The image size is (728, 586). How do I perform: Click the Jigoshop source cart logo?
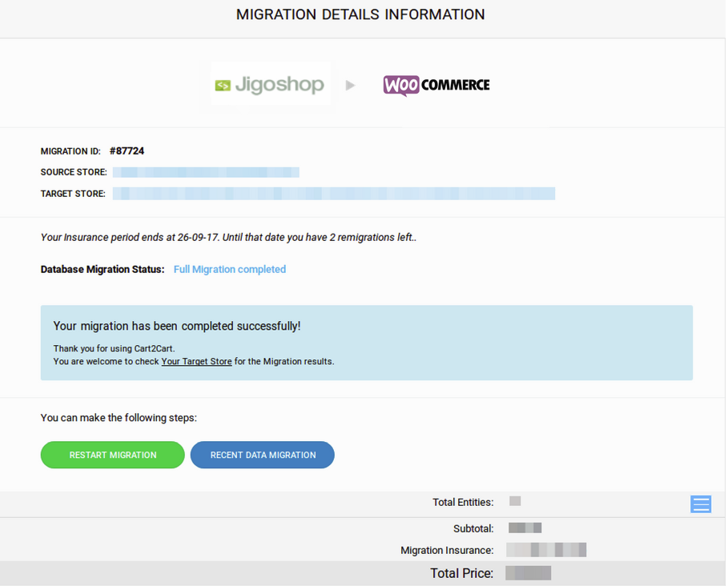coord(270,85)
